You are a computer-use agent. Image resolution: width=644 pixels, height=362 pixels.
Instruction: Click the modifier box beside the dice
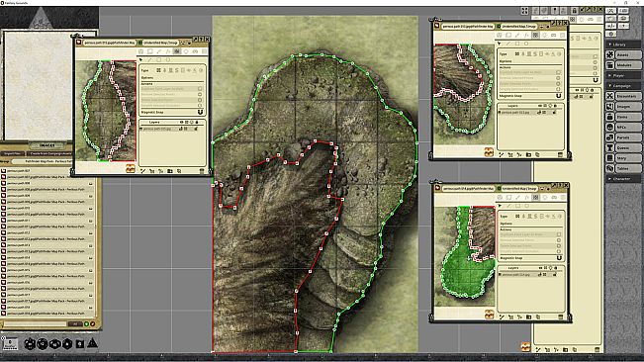point(10,343)
